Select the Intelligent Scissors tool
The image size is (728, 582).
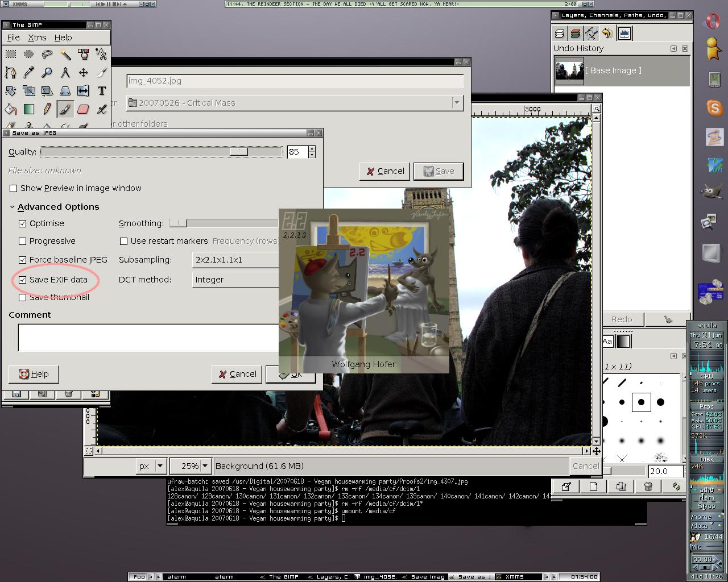click(x=102, y=54)
